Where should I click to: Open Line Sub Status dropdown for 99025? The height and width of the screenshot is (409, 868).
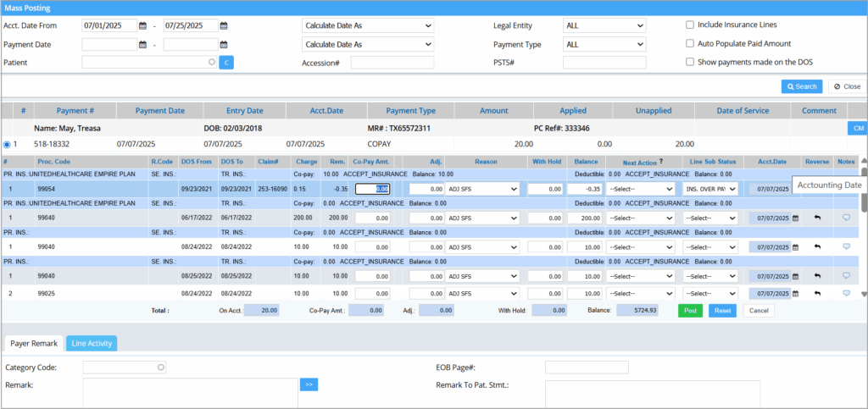pyautogui.click(x=711, y=294)
